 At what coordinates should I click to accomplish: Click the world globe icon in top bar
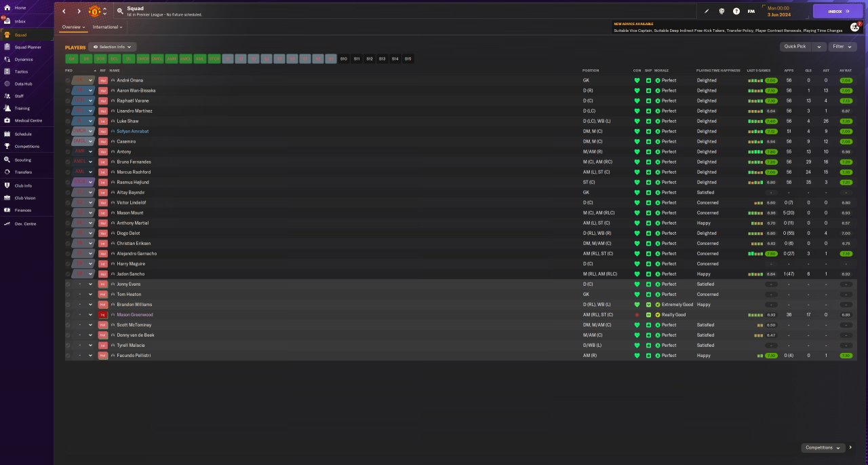pyautogui.click(x=722, y=11)
